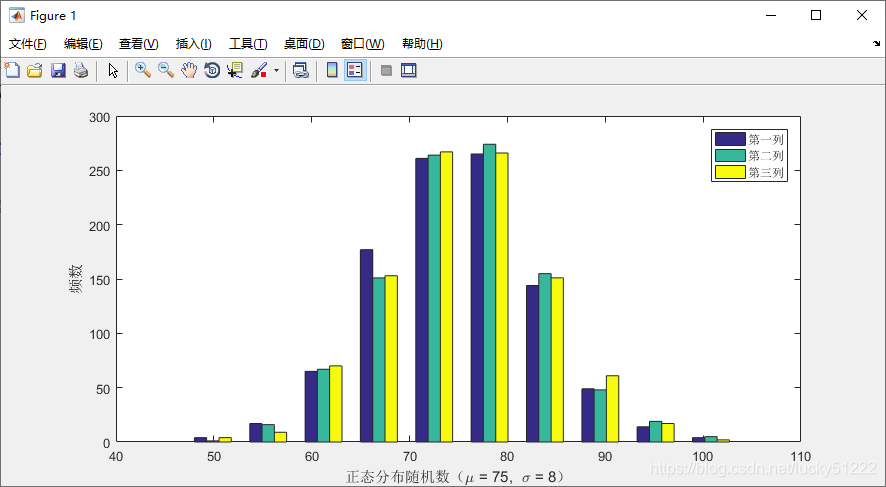Click the dark blue bar near 65

366,345
